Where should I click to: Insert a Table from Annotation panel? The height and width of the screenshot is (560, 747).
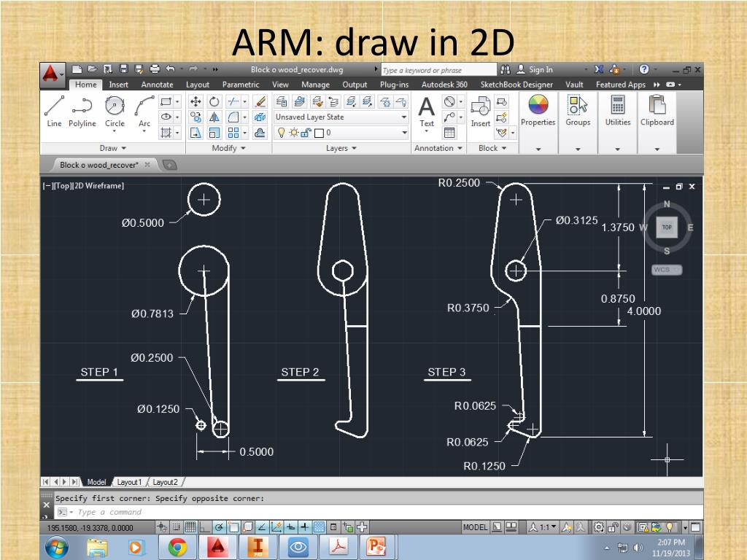click(449, 133)
